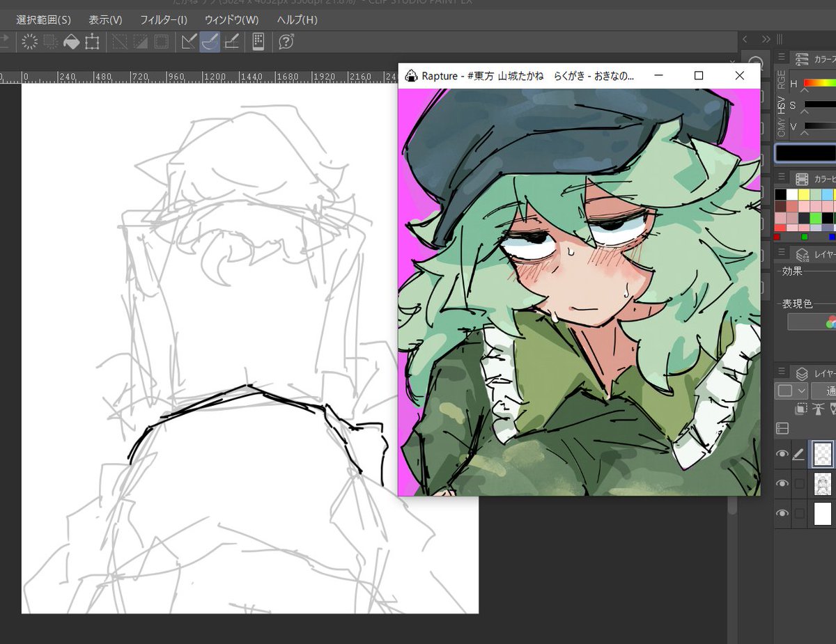
Task: Pick the bright green swatch in history
Action: [816, 218]
